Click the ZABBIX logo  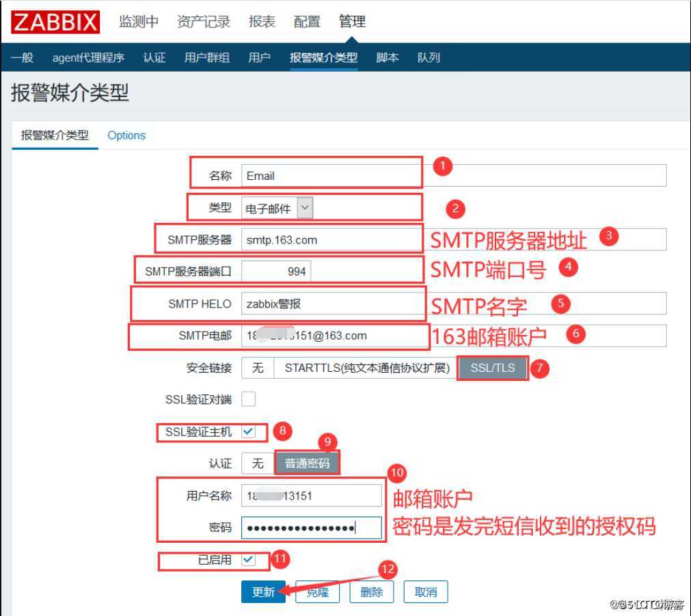(x=55, y=22)
